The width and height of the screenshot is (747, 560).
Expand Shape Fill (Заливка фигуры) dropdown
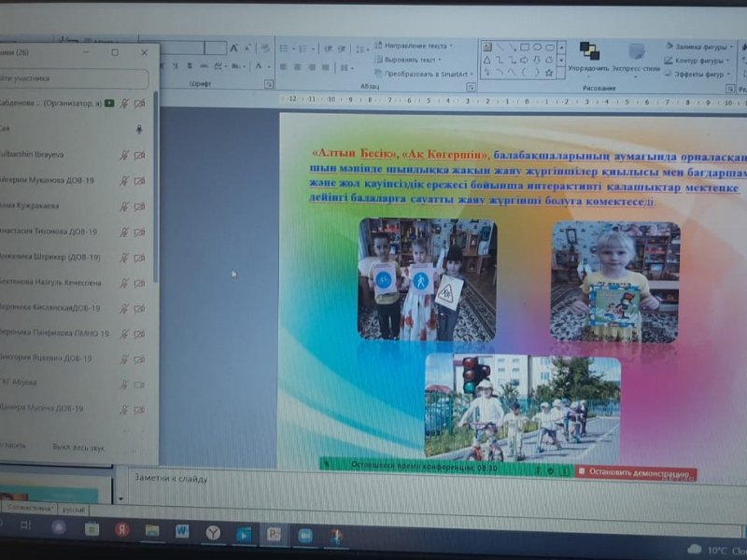click(700, 45)
